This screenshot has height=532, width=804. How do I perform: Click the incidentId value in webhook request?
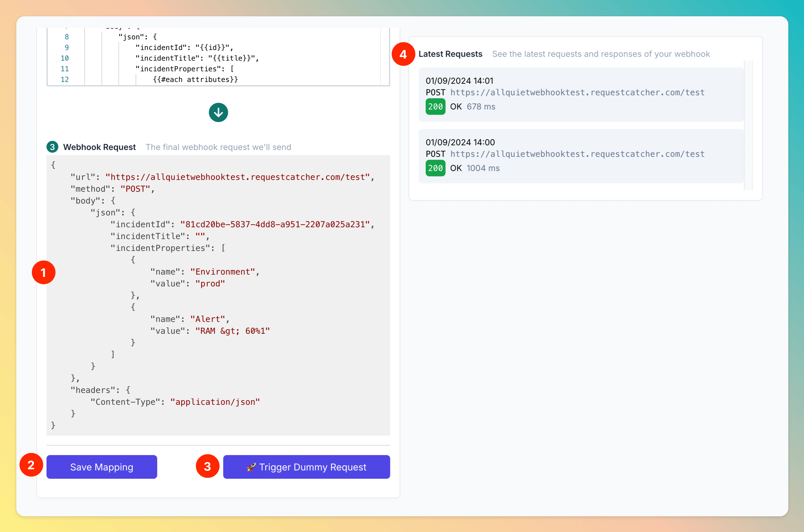click(x=275, y=224)
